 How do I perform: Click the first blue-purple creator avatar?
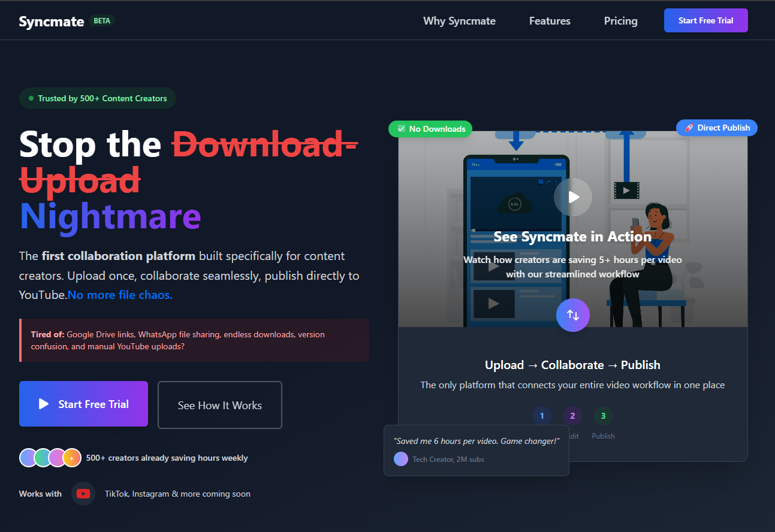(x=29, y=458)
